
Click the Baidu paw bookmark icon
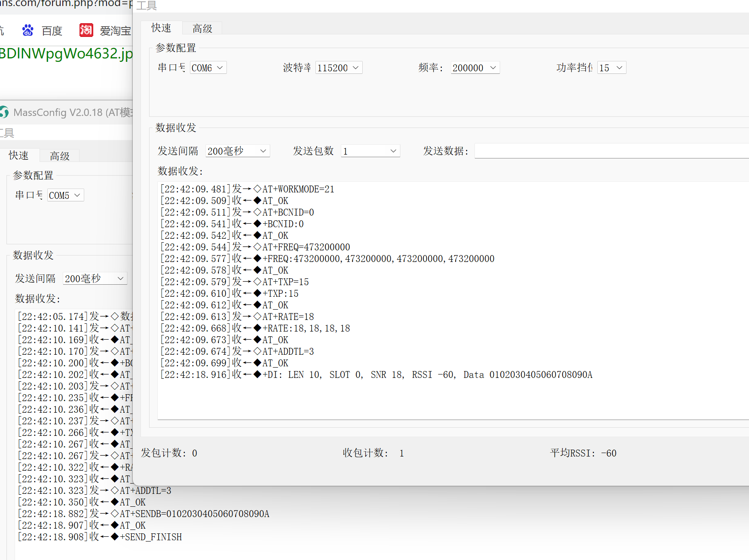28,30
